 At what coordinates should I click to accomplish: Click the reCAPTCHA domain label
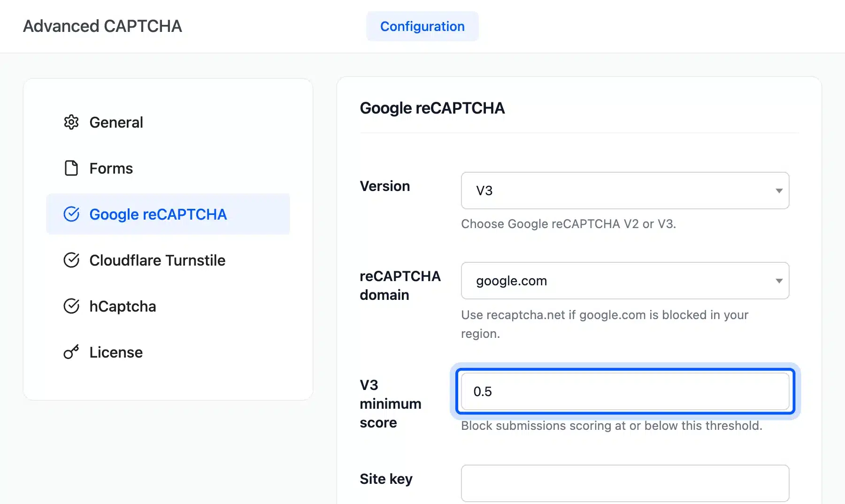(x=400, y=285)
